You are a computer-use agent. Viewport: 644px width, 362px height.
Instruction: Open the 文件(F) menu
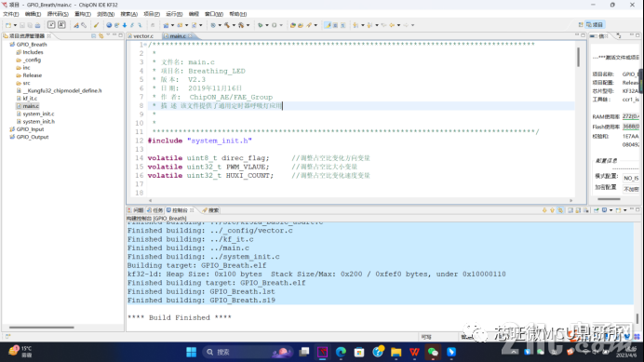(x=10, y=14)
